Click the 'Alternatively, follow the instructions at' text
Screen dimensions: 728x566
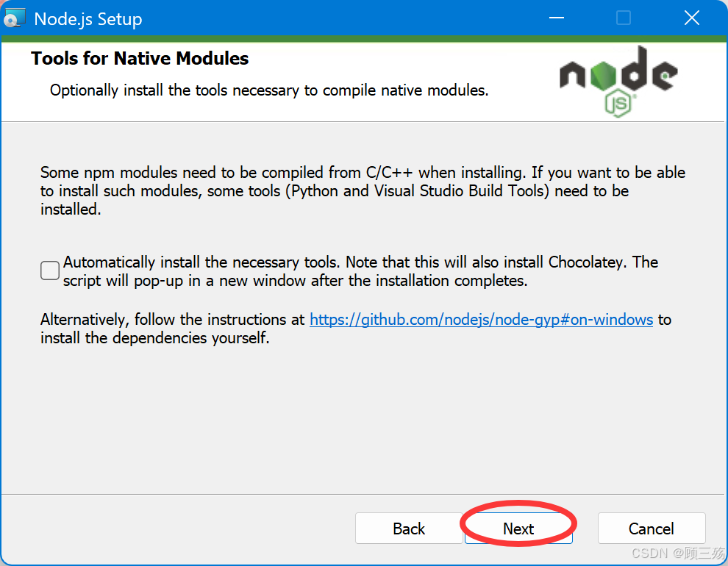click(172, 320)
